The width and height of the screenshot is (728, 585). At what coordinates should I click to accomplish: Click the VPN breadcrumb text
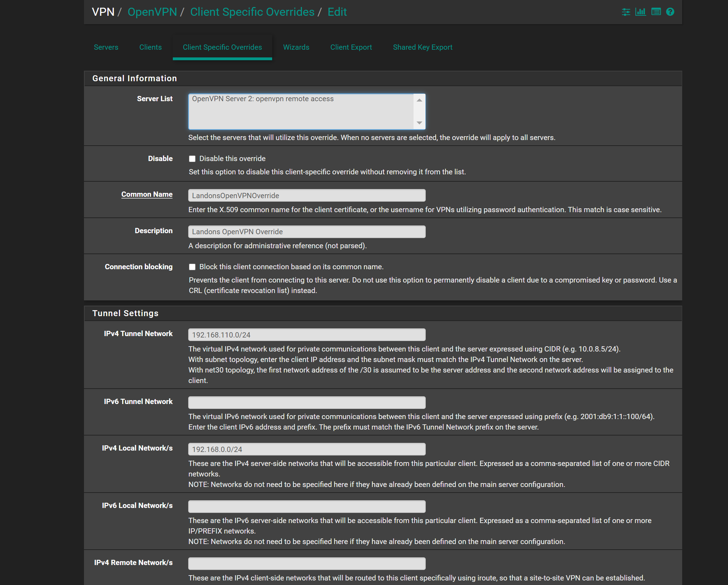click(x=103, y=12)
